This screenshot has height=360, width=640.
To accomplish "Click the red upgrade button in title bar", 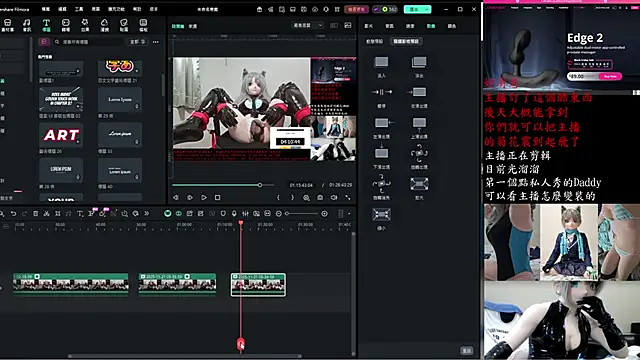I will (x=356, y=9).
